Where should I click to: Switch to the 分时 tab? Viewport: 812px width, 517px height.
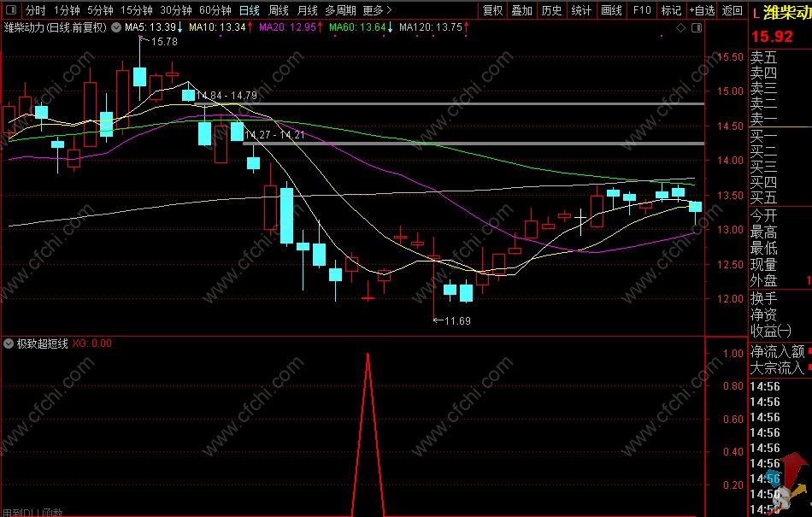coord(36,10)
